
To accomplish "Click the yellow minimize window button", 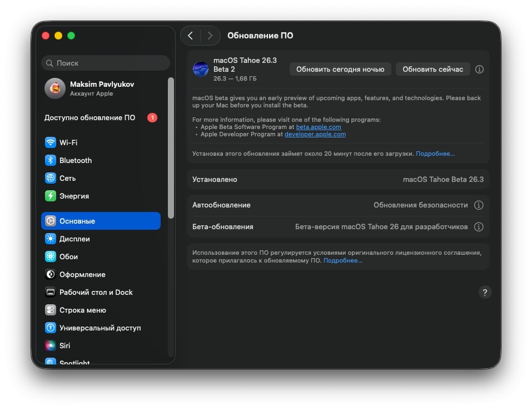I will pos(58,36).
